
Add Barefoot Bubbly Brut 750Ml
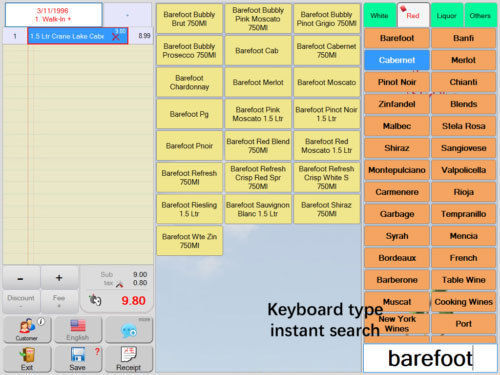(x=189, y=19)
